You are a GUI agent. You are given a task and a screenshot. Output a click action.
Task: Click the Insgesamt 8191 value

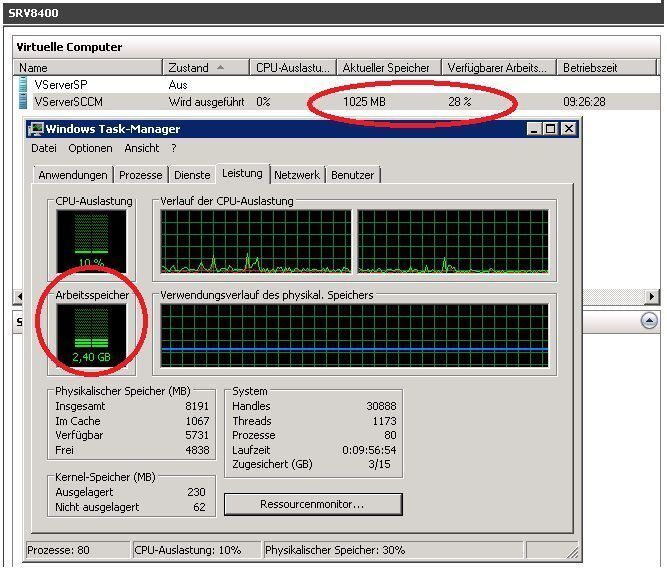(197, 406)
